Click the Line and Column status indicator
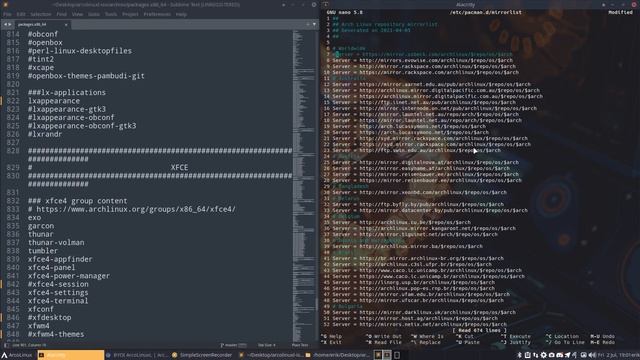 [x=29, y=345]
